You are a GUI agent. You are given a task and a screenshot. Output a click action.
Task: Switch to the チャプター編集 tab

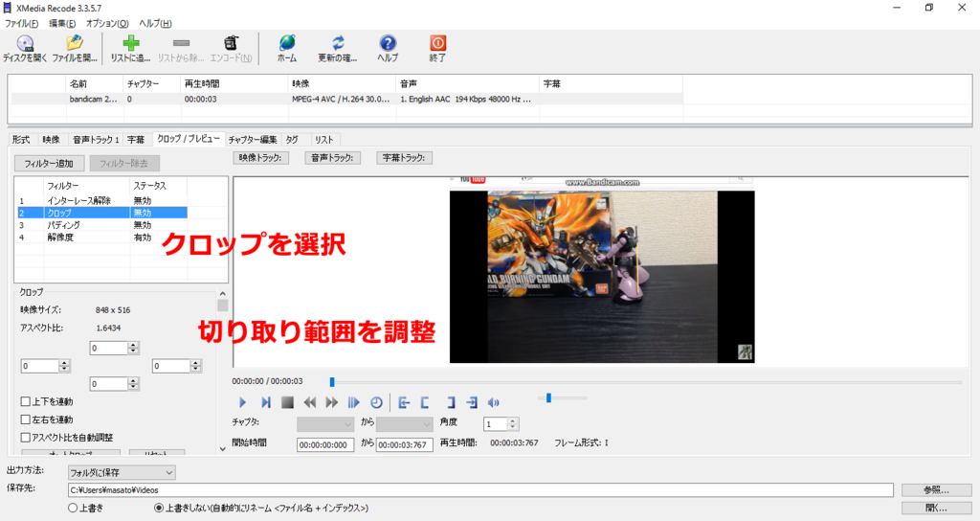coord(252,140)
